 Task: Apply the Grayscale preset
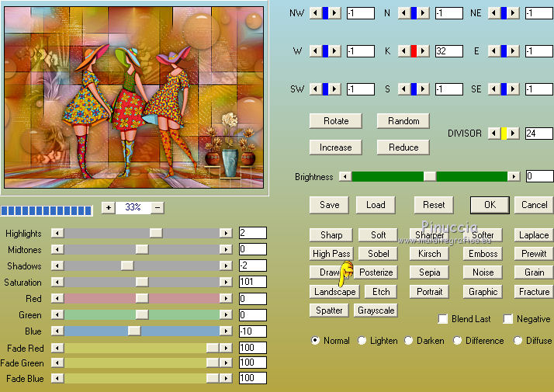pyautogui.click(x=376, y=310)
